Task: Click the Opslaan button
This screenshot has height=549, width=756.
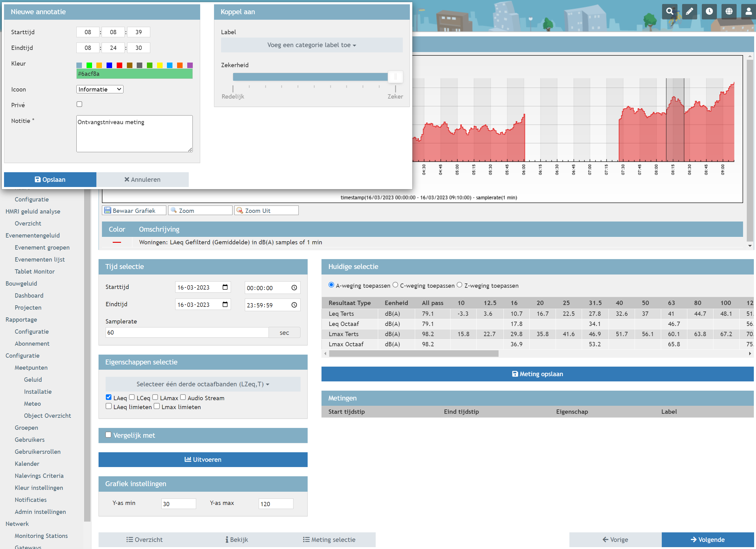Action: click(x=50, y=179)
